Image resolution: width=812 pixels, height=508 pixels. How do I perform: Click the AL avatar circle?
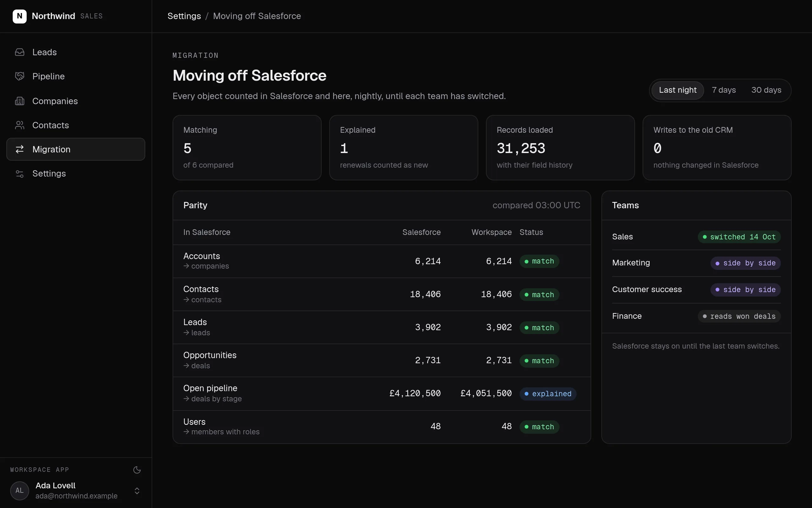point(19,491)
